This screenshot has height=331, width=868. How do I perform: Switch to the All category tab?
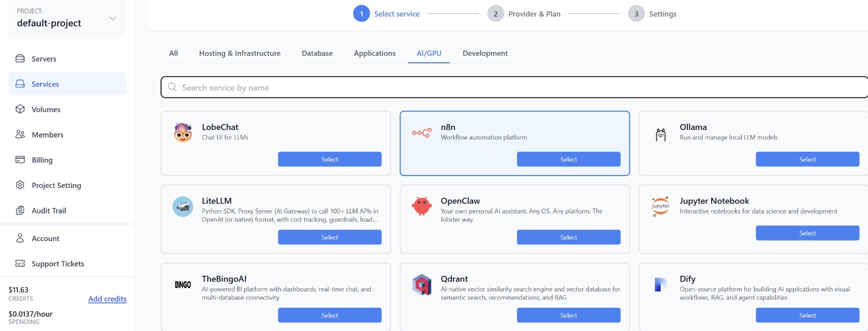click(x=174, y=53)
